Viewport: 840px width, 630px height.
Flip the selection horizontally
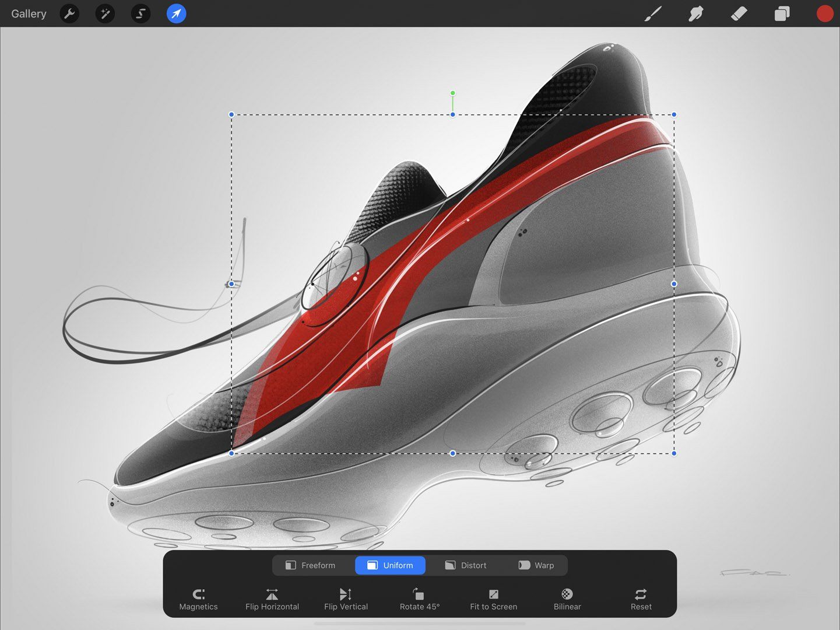click(x=272, y=599)
